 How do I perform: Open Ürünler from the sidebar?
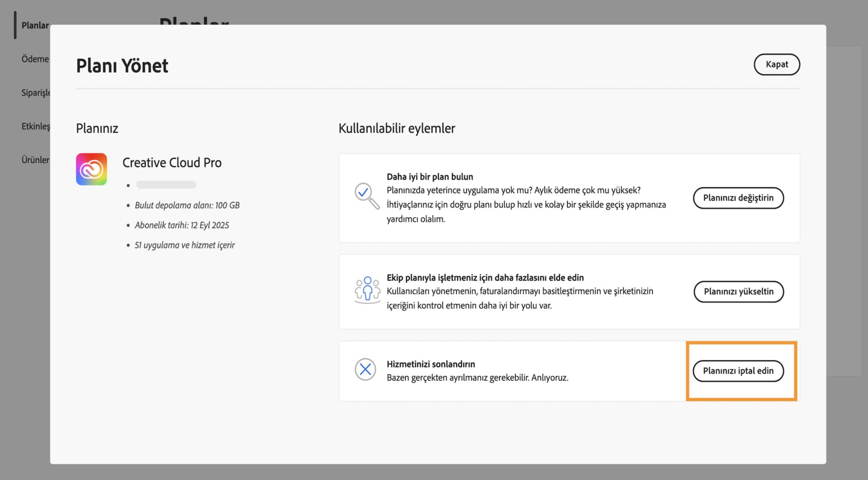(x=36, y=160)
